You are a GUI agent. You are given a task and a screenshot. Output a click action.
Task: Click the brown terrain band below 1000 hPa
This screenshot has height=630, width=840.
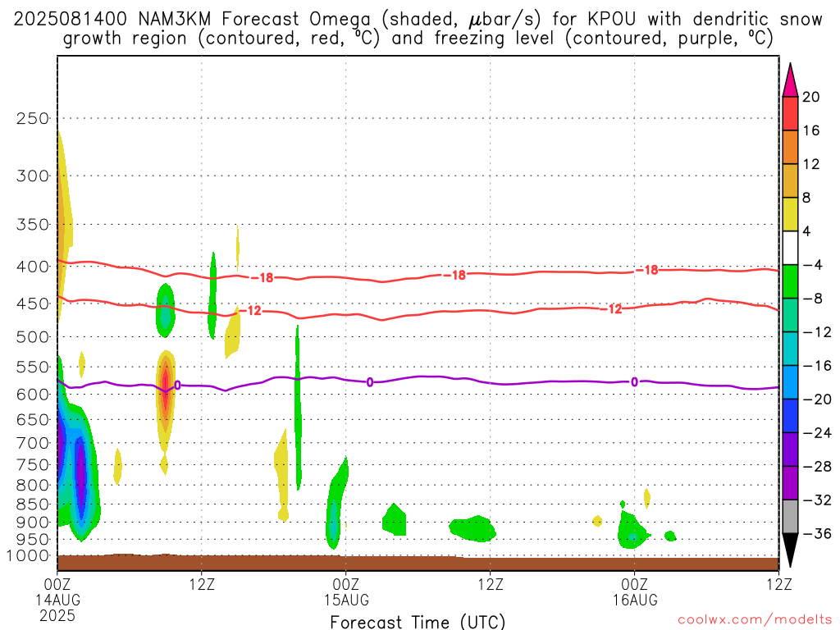pyautogui.click(x=418, y=563)
